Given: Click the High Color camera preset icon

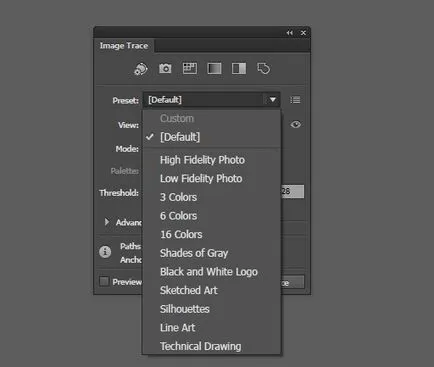Looking at the screenshot, I should (165, 69).
